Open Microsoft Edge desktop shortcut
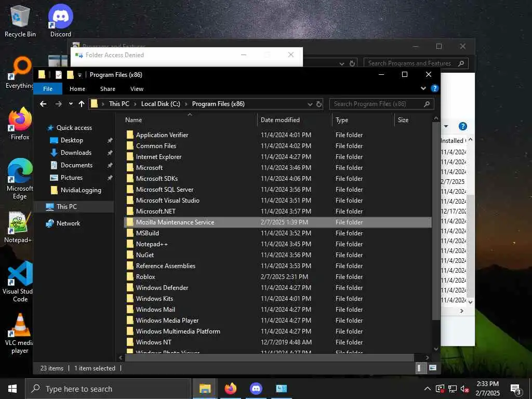The width and height of the screenshot is (532, 399). pos(20,179)
